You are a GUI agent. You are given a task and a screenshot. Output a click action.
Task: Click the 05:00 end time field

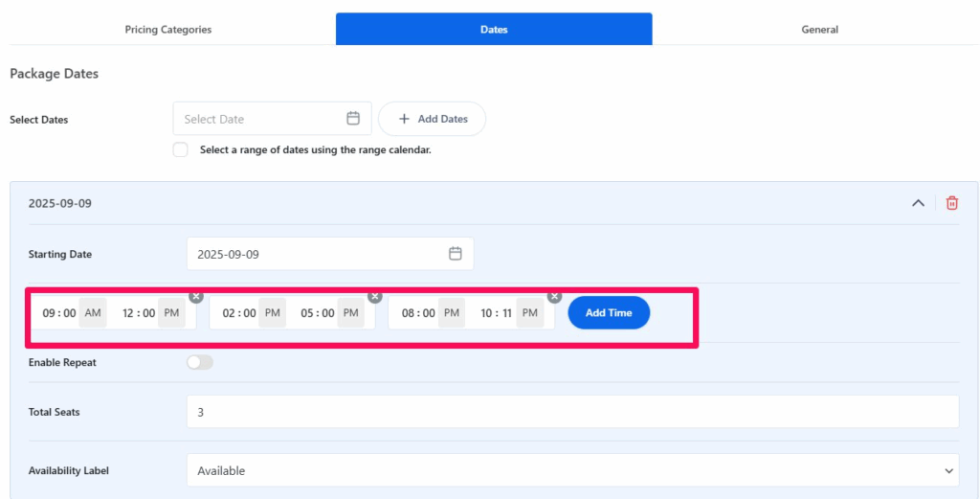[317, 313]
